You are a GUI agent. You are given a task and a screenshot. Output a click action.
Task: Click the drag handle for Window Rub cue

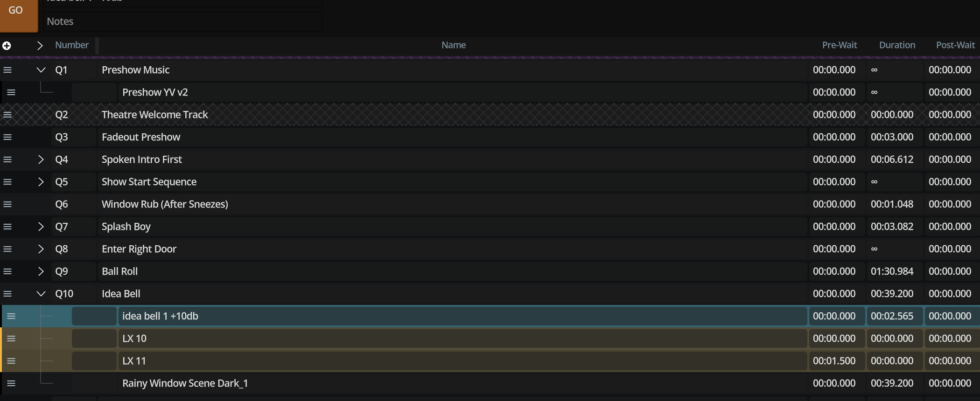[x=7, y=204]
